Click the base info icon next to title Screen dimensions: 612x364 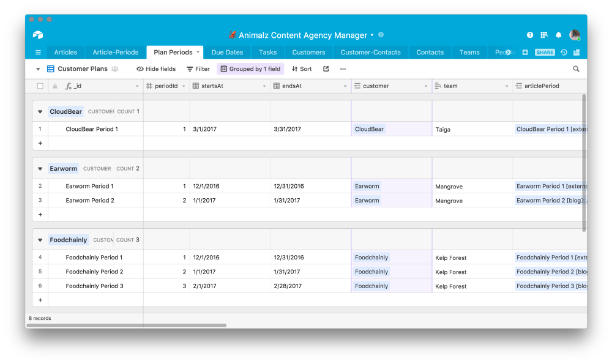pyautogui.click(x=381, y=35)
